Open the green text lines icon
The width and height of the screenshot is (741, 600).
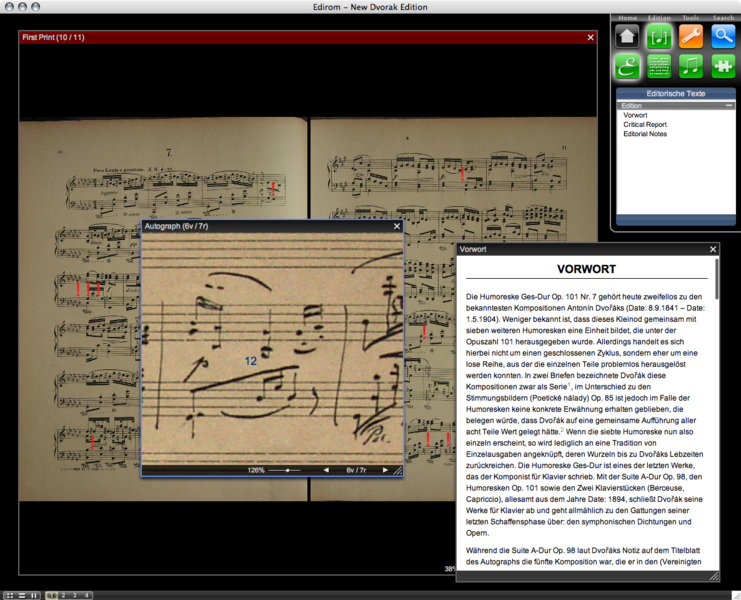(659, 66)
